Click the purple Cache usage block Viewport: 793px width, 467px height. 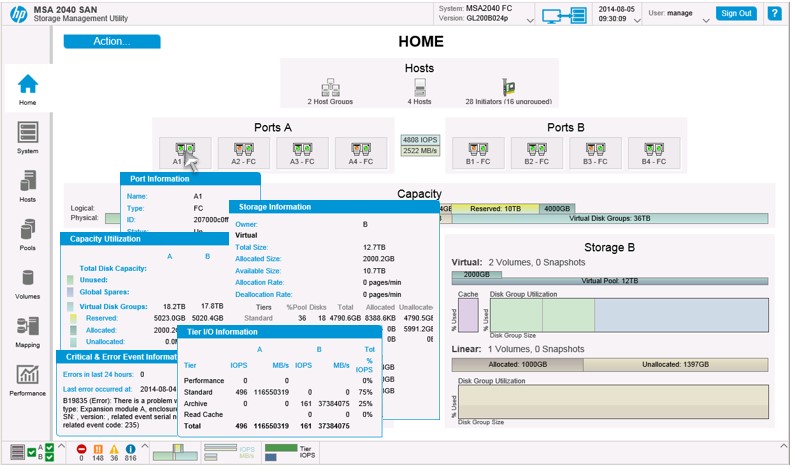point(468,315)
